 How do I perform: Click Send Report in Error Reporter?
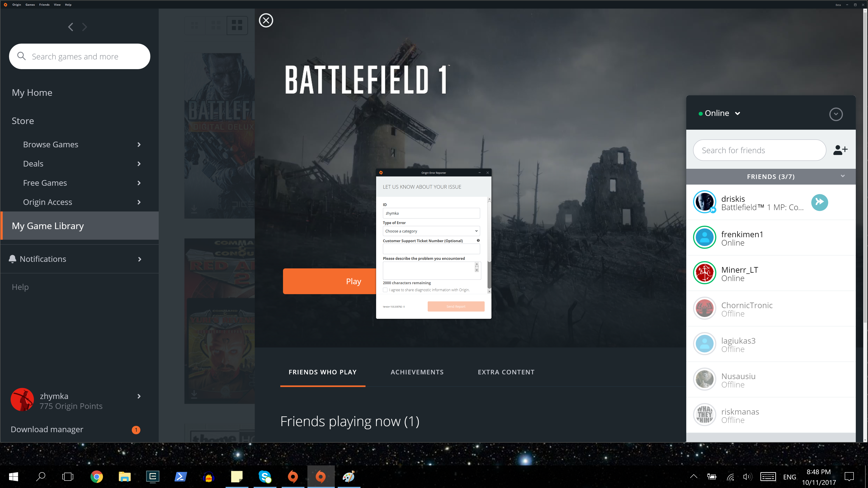pos(456,307)
